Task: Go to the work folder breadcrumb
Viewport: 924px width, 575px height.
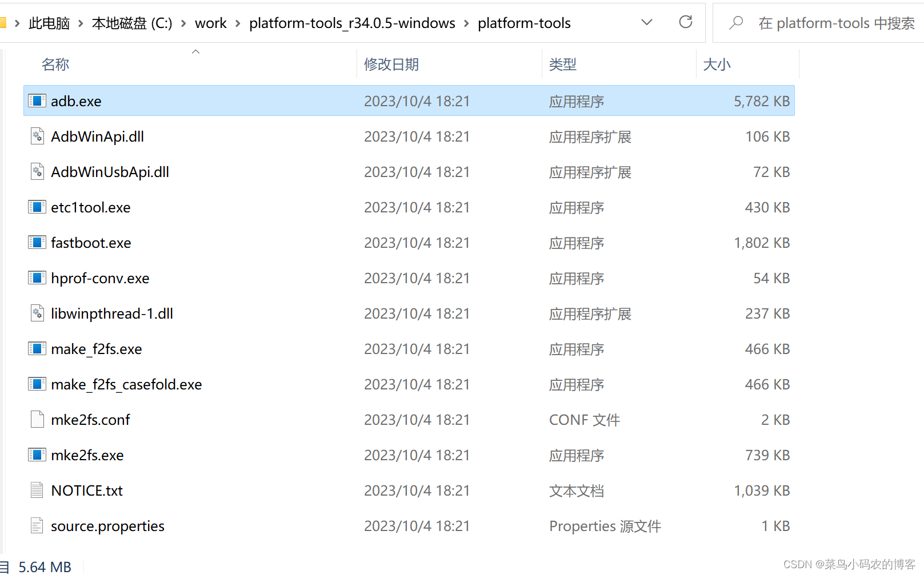Action: (211, 23)
